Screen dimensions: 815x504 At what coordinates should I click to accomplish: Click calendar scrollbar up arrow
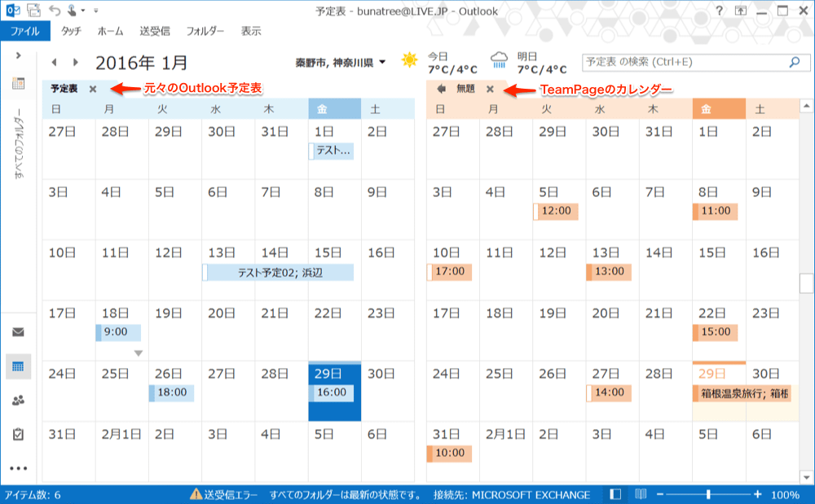[807, 105]
